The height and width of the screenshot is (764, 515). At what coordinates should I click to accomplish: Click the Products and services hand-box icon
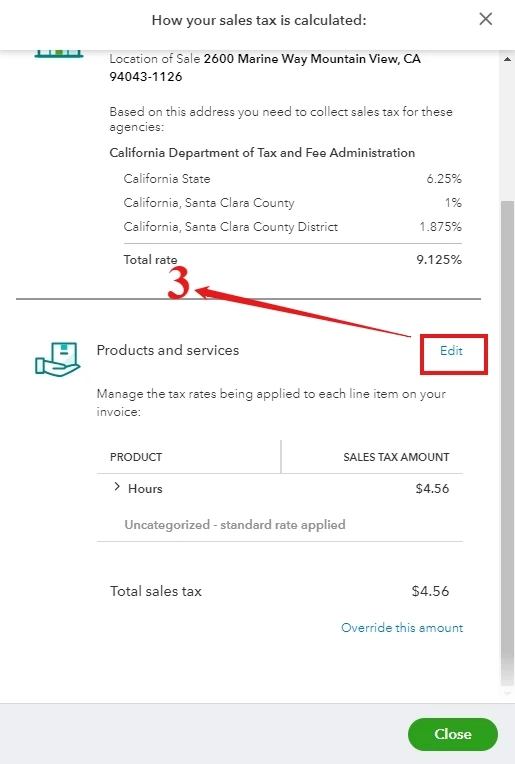[x=57, y=359]
